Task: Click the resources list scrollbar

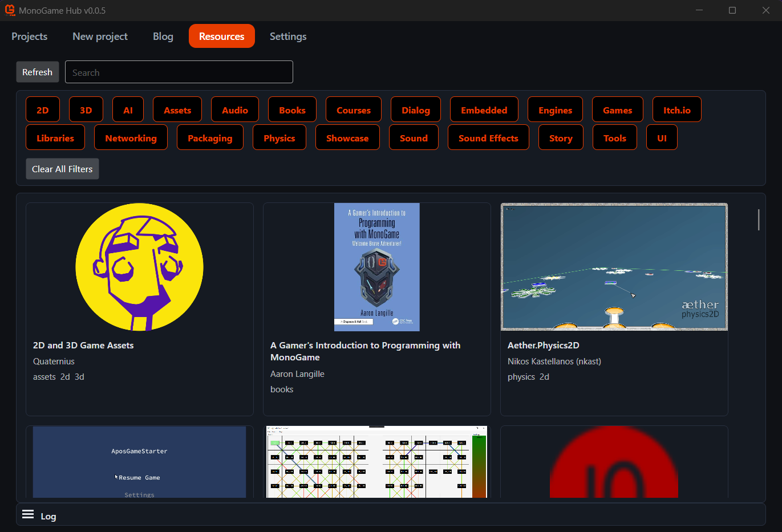Action: [759, 220]
